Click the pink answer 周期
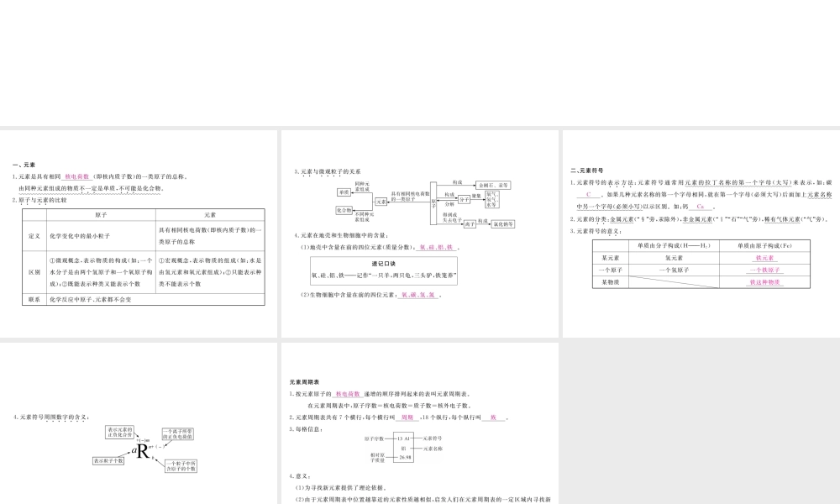Image resolution: width=840 pixels, height=504 pixels. [x=407, y=417]
